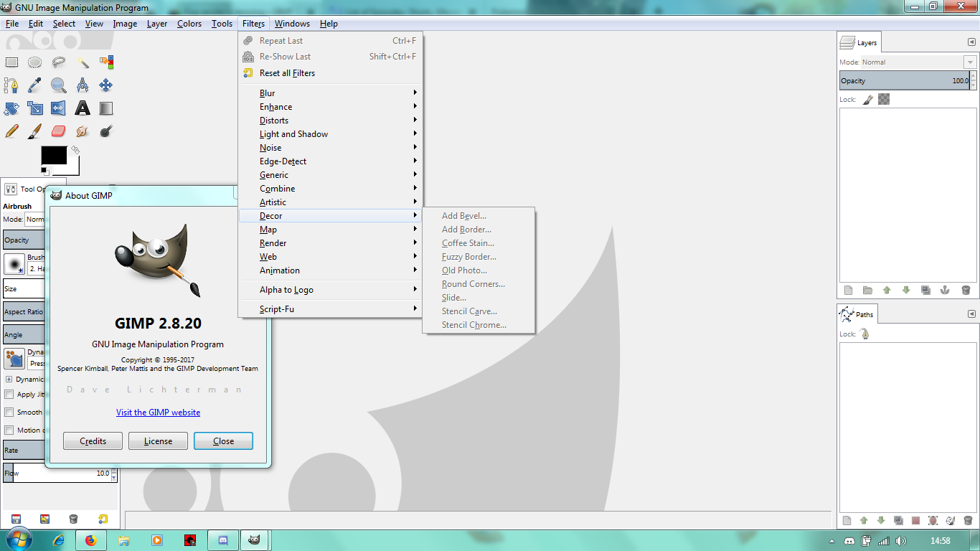980x551 pixels.
Task: Open the Colors menu
Action: click(189, 24)
